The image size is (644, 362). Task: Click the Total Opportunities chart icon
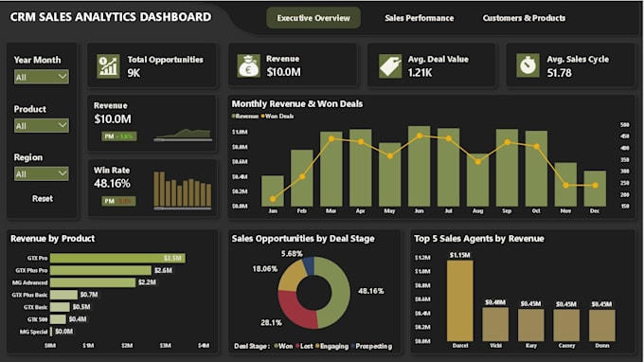click(x=108, y=65)
